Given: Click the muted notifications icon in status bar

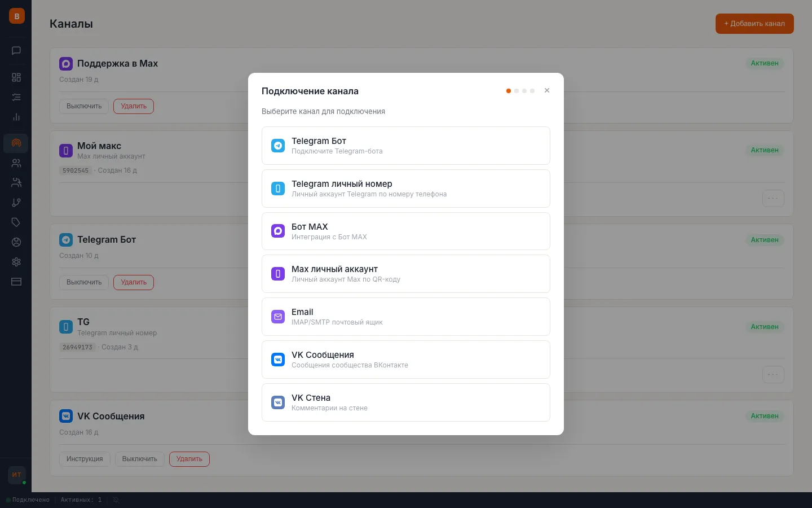Looking at the screenshot, I should point(116,500).
